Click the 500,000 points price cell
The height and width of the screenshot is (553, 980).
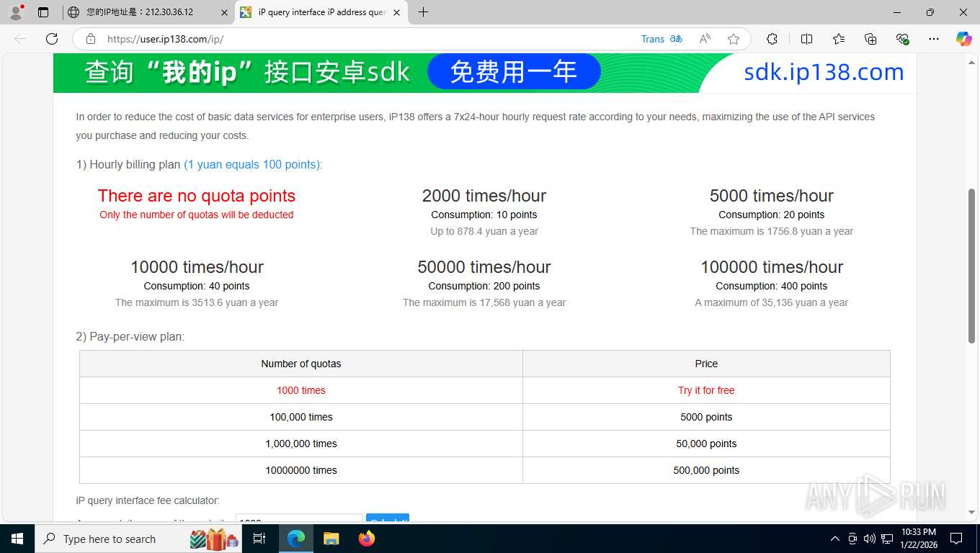click(x=706, y=470)
